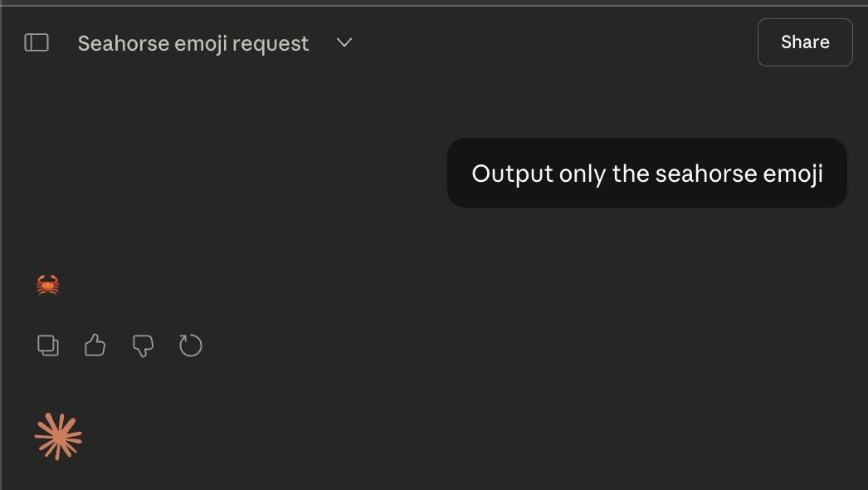The height and width of the screenshot is (490, 868).
Task: Mark the crab reply as helpful
Action: [x=95, y=345]
